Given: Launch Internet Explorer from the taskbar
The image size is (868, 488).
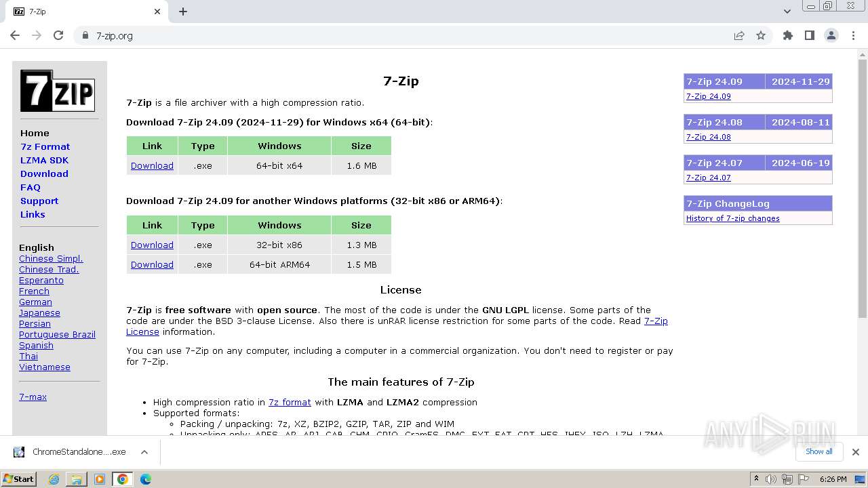Looking at the screenshot, I should pos(54,479).
